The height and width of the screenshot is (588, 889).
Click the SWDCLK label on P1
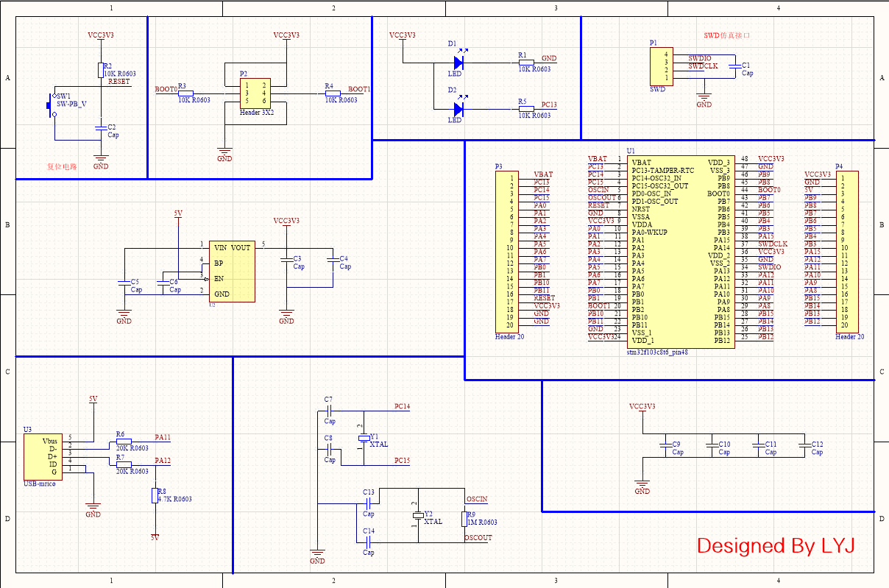click(x=703, y=66)
